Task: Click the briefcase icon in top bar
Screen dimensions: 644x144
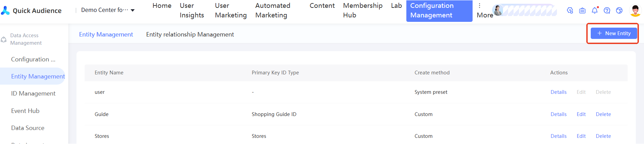Action: point(582,11)
